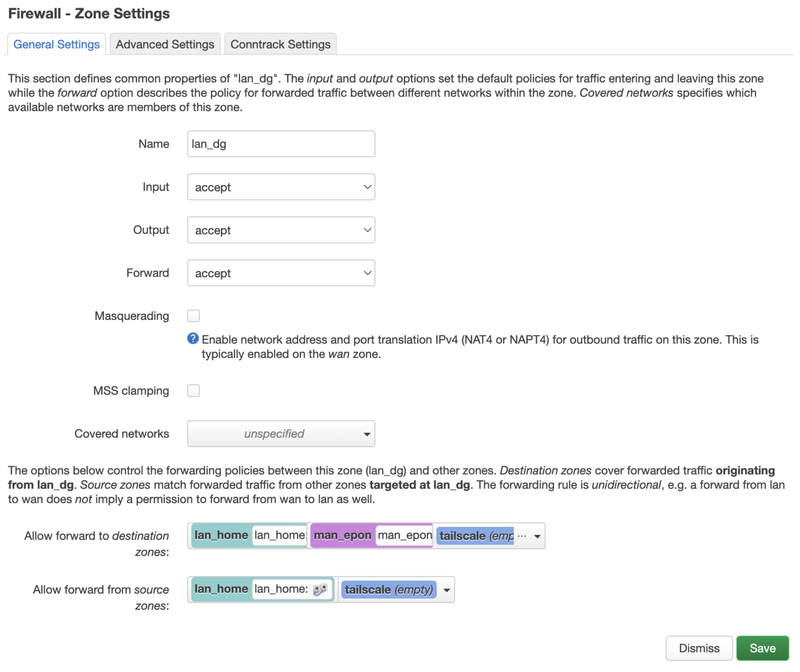Click the tailscale badge in source zones
This screenshot has height=672, width=800.
pyautogui.click(x=389, y=590)
